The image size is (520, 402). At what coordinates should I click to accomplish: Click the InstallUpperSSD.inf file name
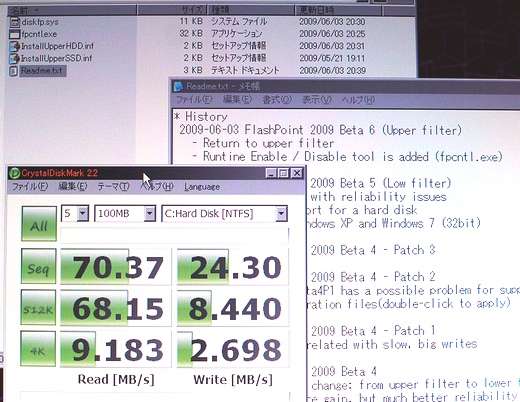pos(56,58)
